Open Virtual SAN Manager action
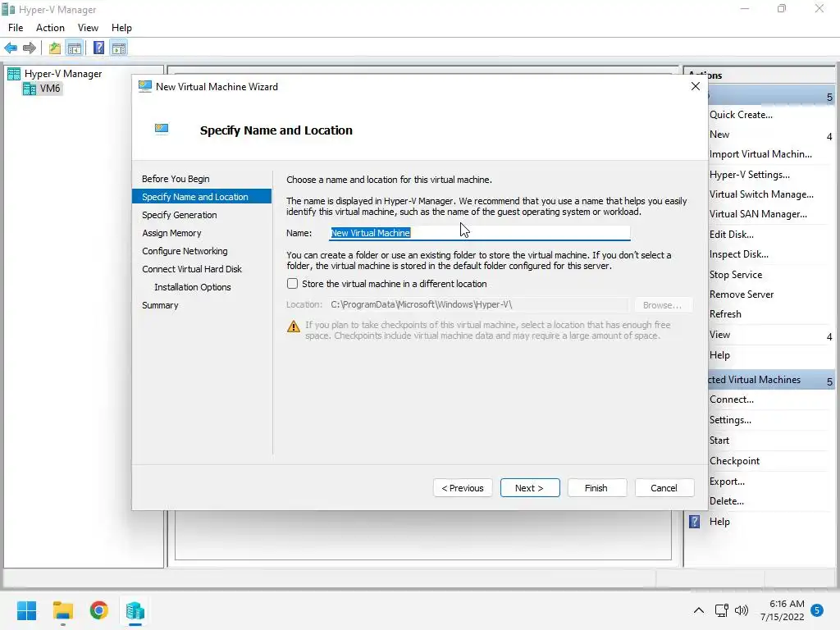The height and width of the screenshot is (630, 840). pyautogui.click(x=758, y=214)
